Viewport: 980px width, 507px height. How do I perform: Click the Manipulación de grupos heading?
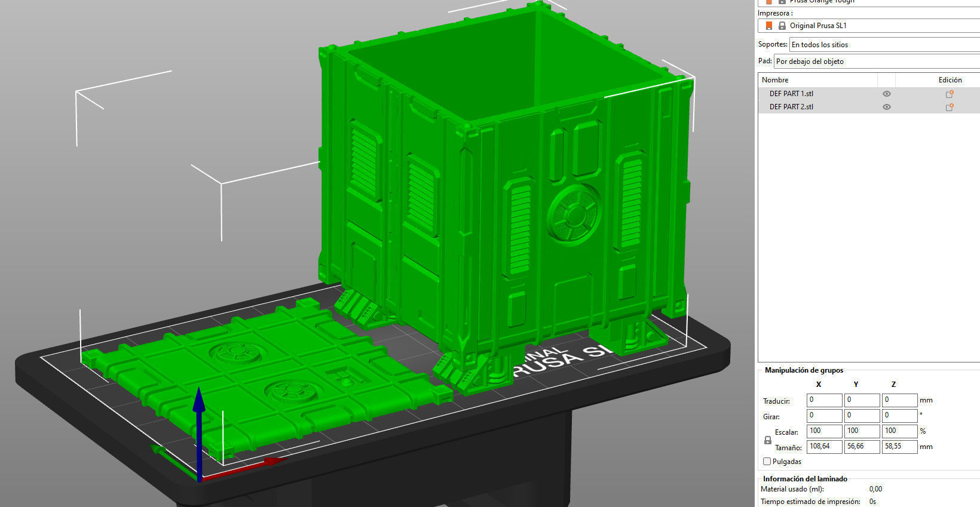[x=804, y=370]
